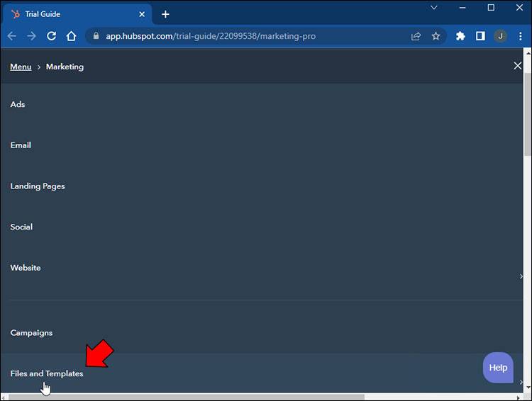This screenshot has height=401, width=532.
Task: Open a new tab with plus button
Action: pos(165,14)
